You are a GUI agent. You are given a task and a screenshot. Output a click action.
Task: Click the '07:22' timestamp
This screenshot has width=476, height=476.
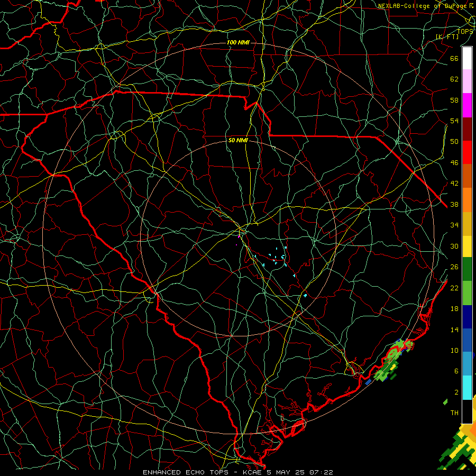pos(321,472)
